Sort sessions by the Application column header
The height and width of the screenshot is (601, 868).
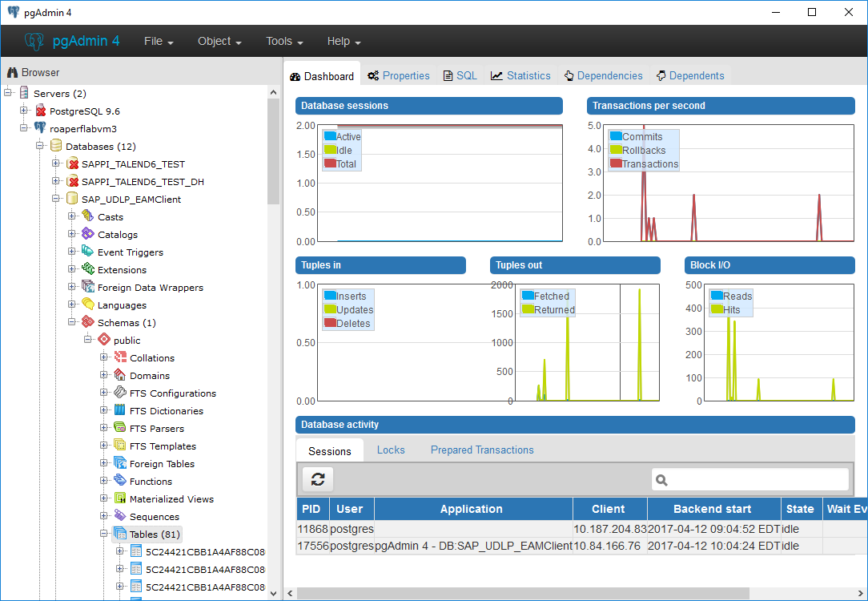[473, 509]
